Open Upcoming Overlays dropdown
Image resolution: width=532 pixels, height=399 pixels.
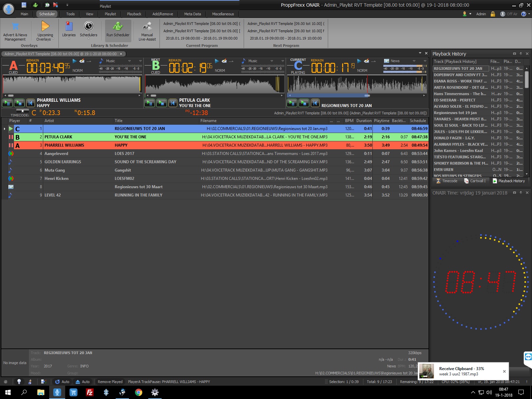[45, 31]
